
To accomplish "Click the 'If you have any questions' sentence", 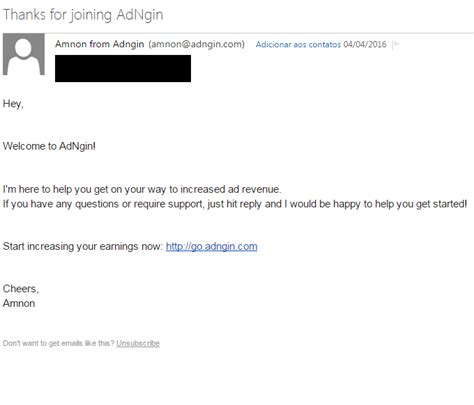I will 235,204.
